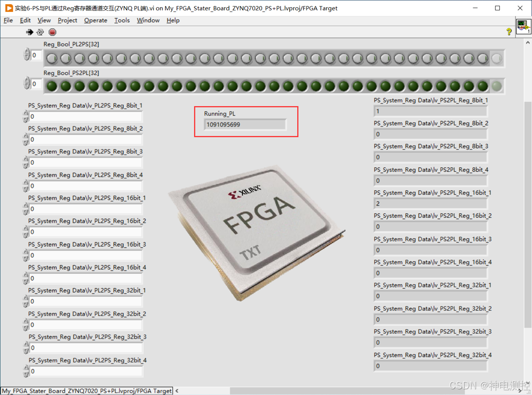This screenshot has width=532, height=395.
Task: Toggle the third Reg_Bool_PL2PS boolean LED
Action: tap(80, 59)
